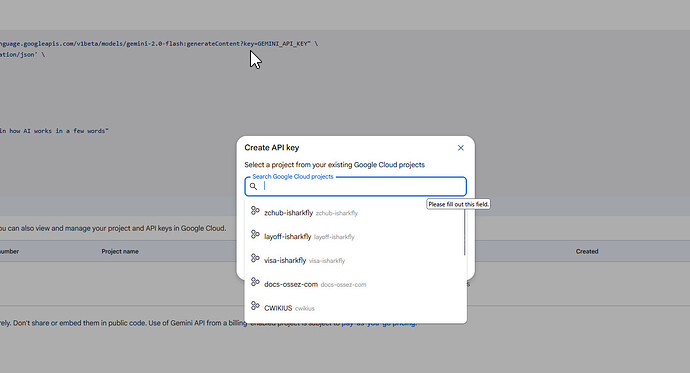Viewport: 690px width, 373px height.
Task: Click the 'Please fill out this field' tooltip
Action: (x=458, y=205)
